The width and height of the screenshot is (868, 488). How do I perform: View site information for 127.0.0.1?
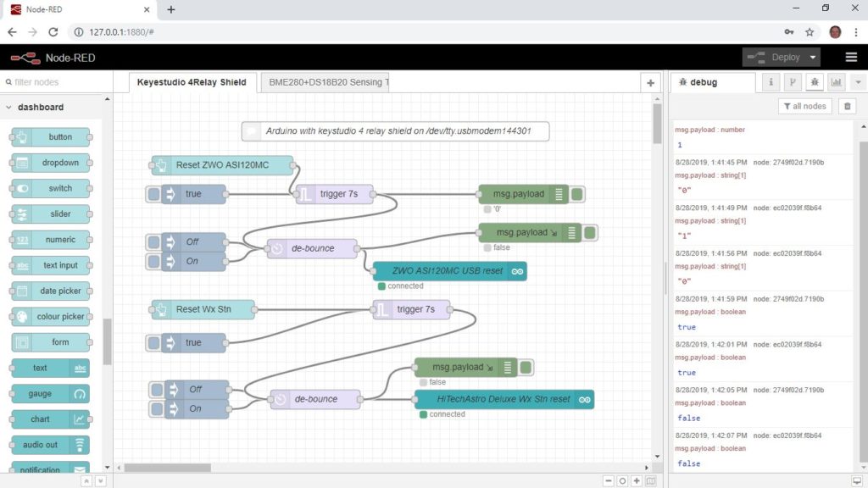click(x=79, y=32)
